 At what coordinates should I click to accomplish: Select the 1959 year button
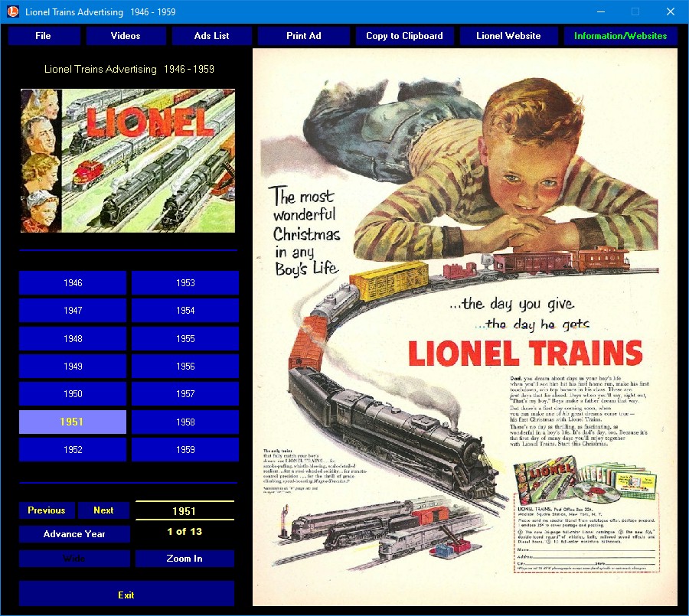tap(185, 449)
